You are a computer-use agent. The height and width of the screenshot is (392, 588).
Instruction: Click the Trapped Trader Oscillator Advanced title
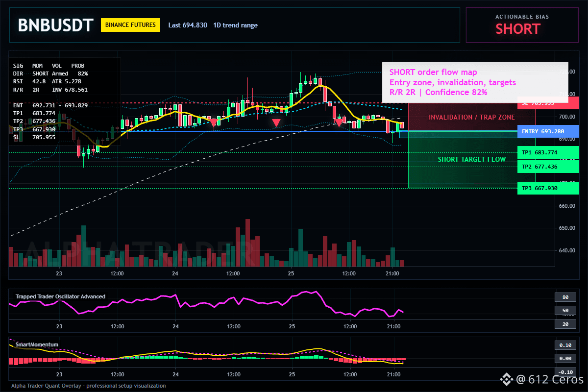tap(60, 296)
